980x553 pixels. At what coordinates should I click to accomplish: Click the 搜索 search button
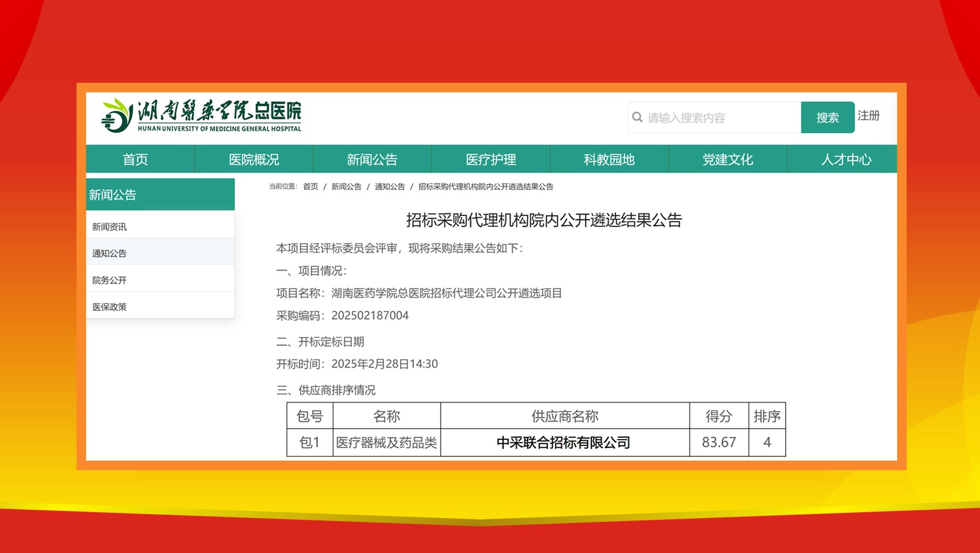tap(828, 117)
